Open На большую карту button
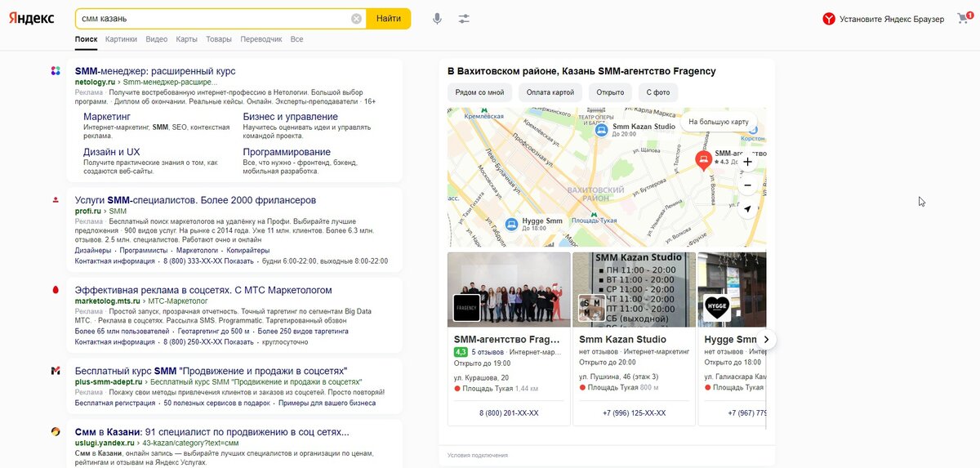Image resolution: width=980 pixels, height=468 pixels. tap(719, 122)
